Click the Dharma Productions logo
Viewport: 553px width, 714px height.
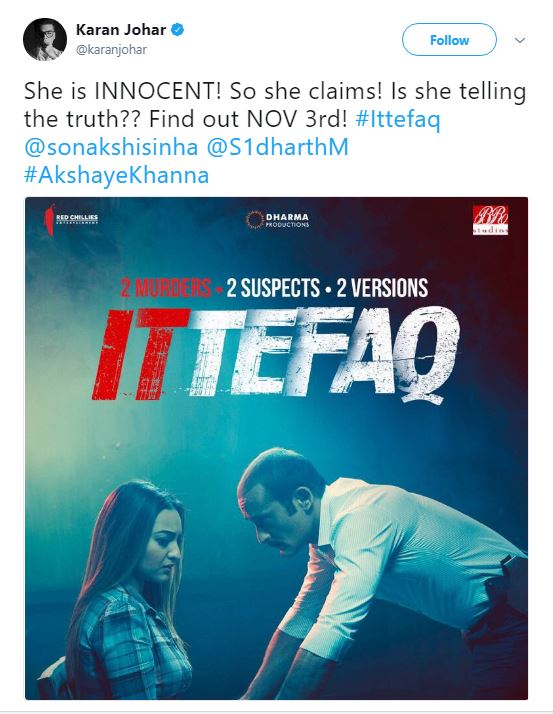point(277,219)
